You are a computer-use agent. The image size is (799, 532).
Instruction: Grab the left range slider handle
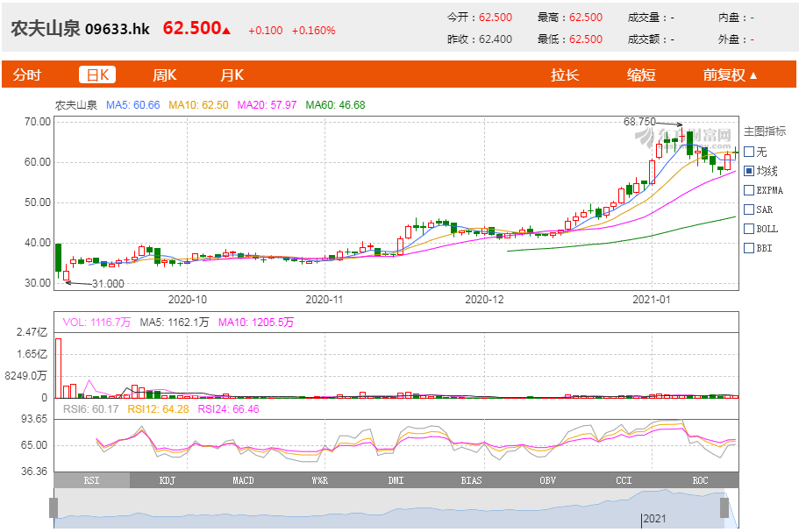54,508
